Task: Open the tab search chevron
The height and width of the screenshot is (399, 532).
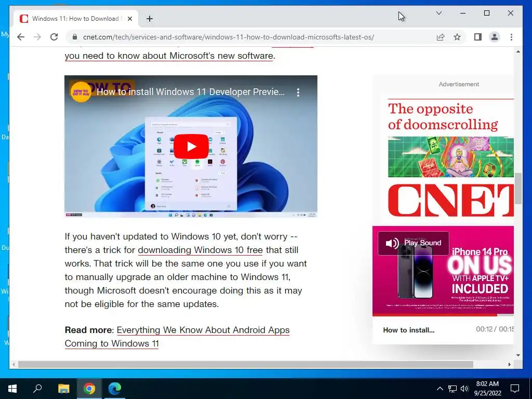Action: [438, 13]
